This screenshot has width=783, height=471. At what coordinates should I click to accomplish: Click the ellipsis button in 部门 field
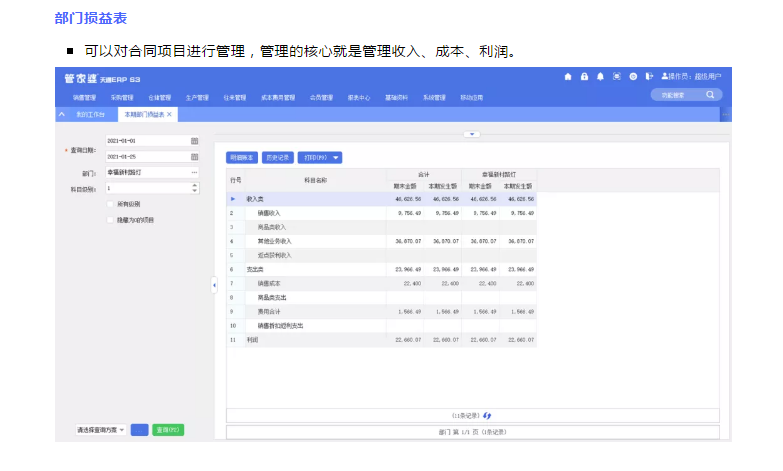195,172
